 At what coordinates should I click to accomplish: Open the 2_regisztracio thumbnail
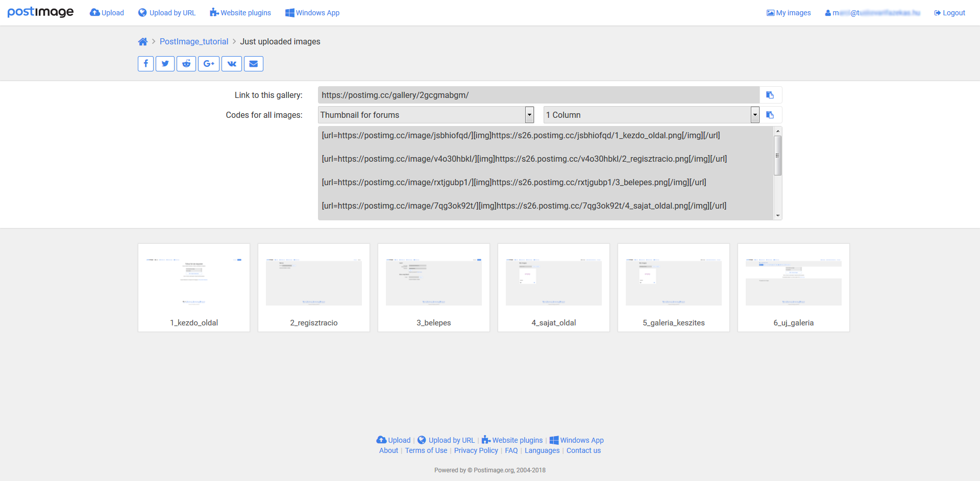pyautogui.click(x=314, y=288)
